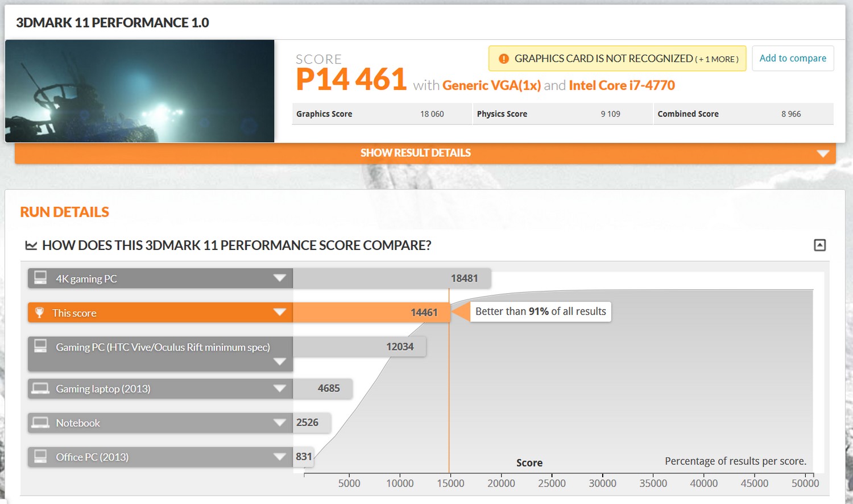Open the Show Result Details bar
Screen dimensions: 853x504
[425, 153]
